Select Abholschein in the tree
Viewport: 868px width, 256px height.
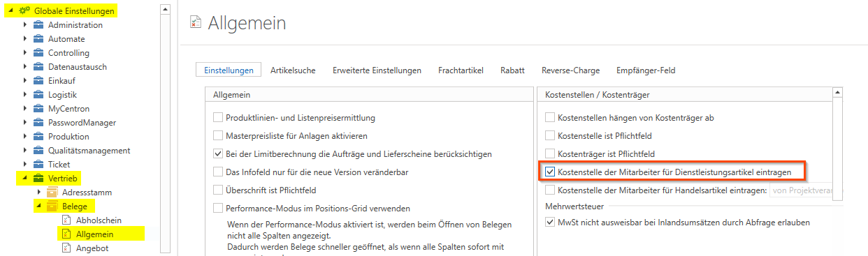[99, 220]
